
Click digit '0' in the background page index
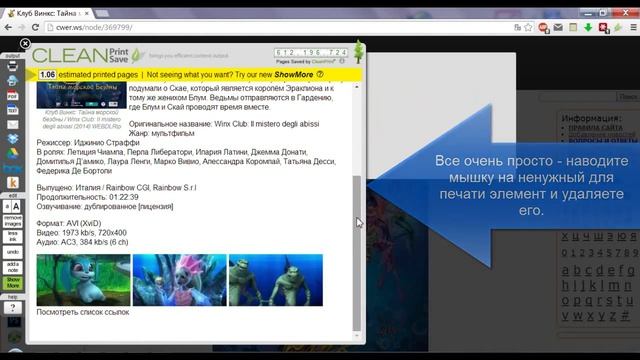pos(564,253)
